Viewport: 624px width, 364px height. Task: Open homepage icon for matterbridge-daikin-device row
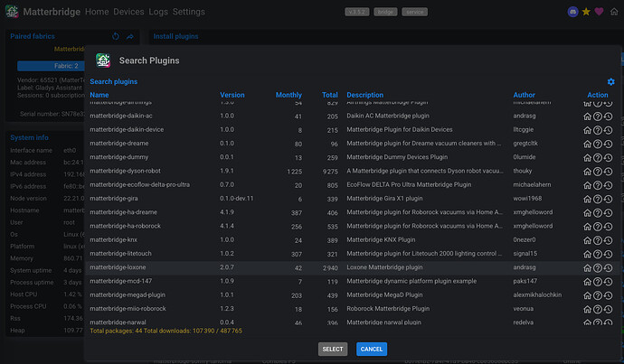(587, 130)
